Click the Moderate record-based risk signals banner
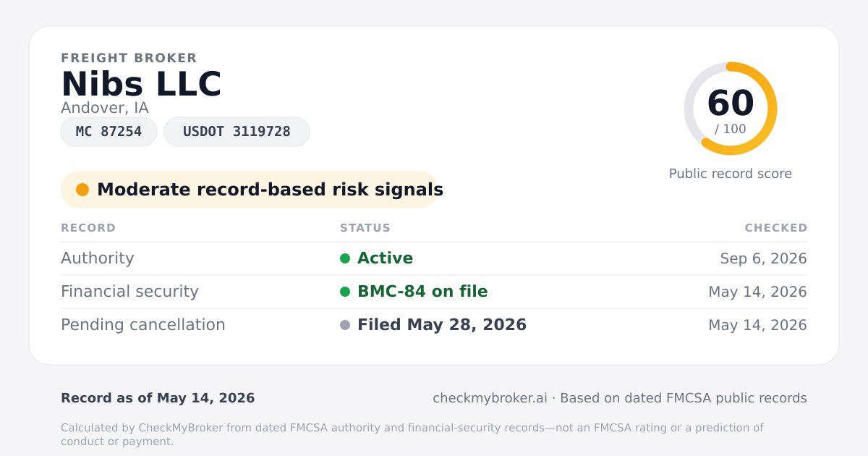 [x=250, y=190]
